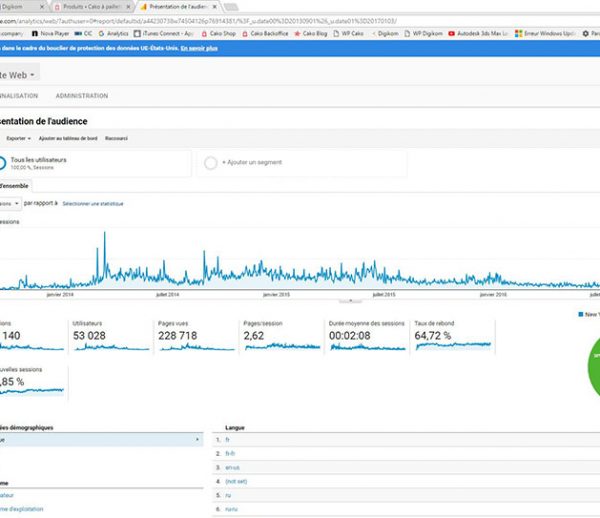600x518 pixels.
Task: Click the janvier 2015 axis label
Action: 276,295
